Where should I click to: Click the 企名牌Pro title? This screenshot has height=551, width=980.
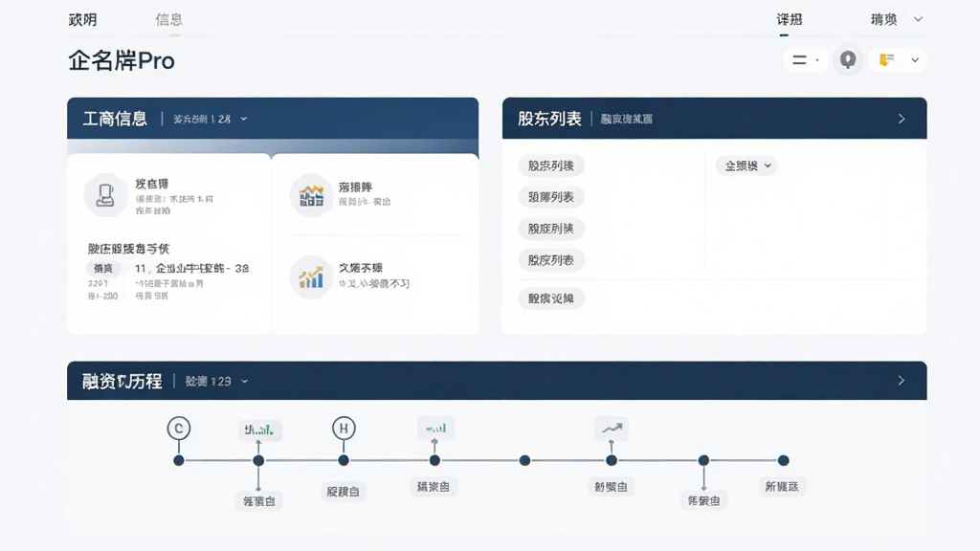point(122,60)
